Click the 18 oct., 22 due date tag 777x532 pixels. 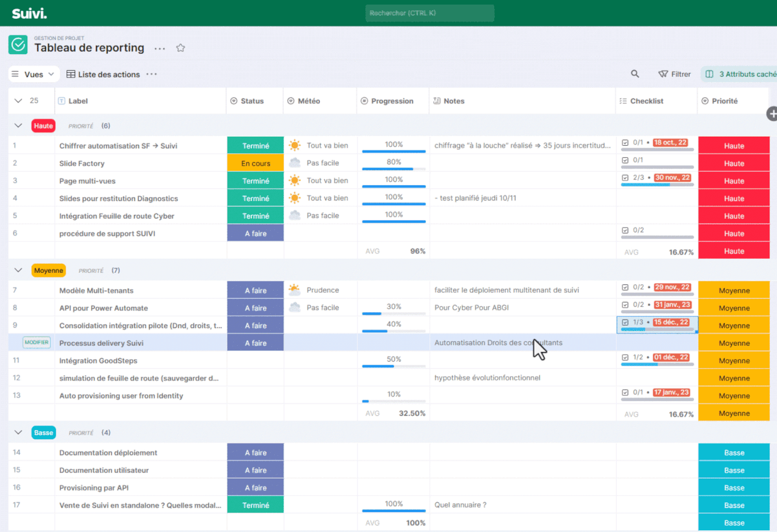670,142
